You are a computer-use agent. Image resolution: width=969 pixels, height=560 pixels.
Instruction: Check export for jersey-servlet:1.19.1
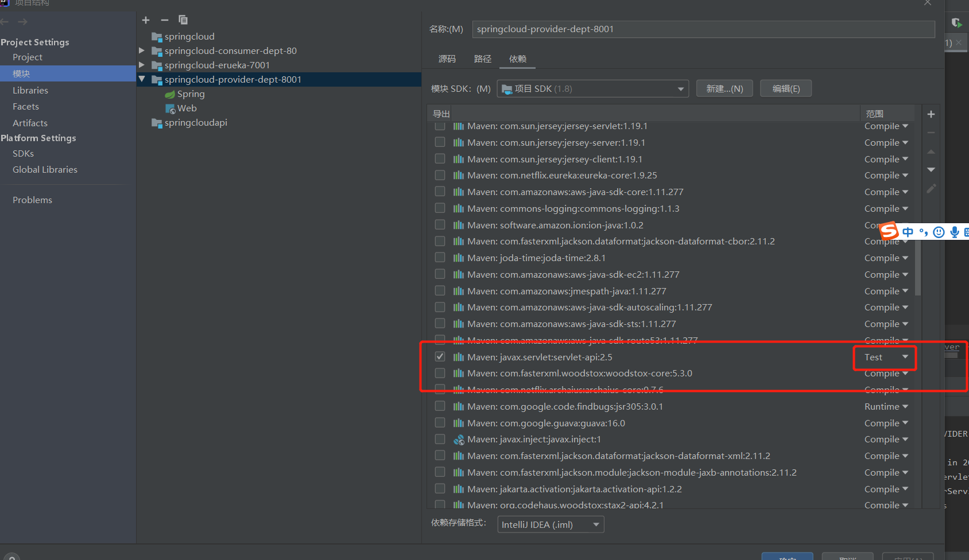440,126
